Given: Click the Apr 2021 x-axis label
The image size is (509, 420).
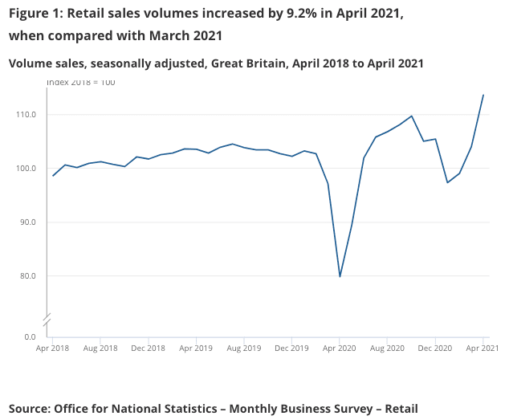Looking at the screenshot, I should pyautogui.click(x=483, y=349).
